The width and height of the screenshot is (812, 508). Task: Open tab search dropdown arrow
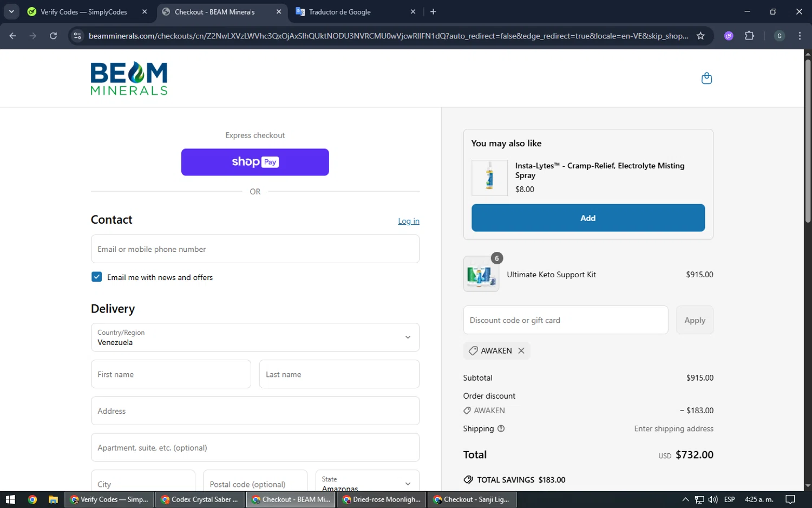click(x=11, y=11)
